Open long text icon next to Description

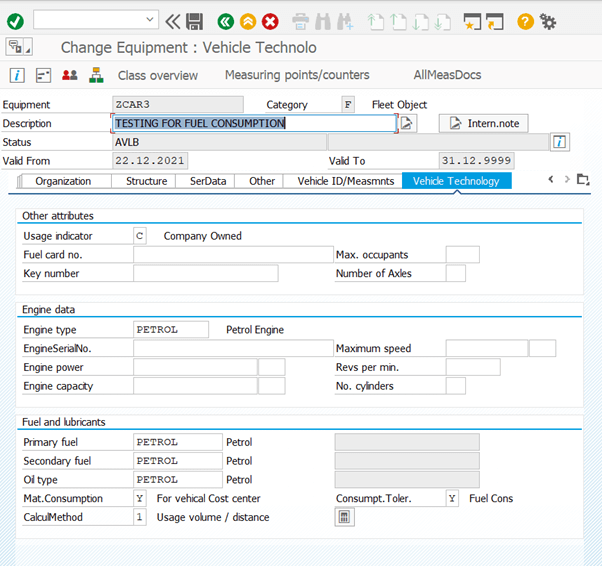pos(408,123)
